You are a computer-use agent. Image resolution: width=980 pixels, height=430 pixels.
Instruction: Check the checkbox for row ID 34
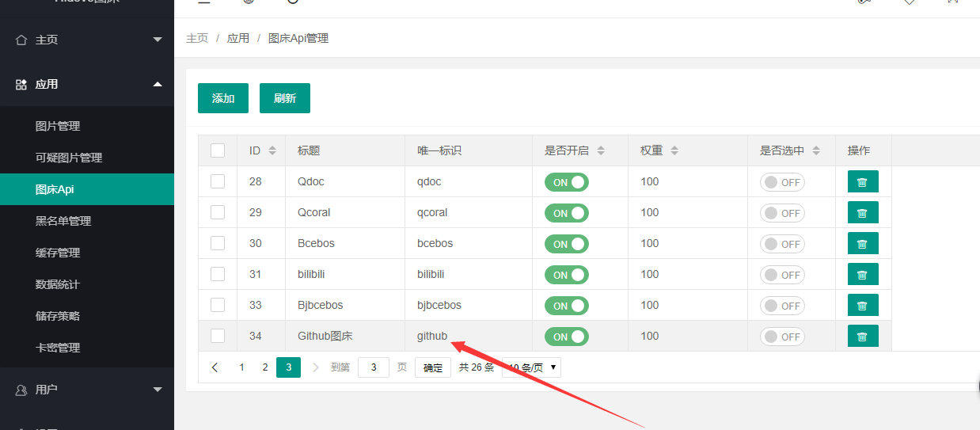coord(218,336)
